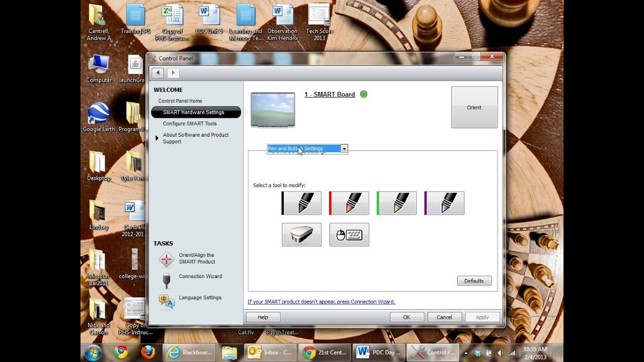
Task: Open the network signal tray icon
Action: click(512, 353)
